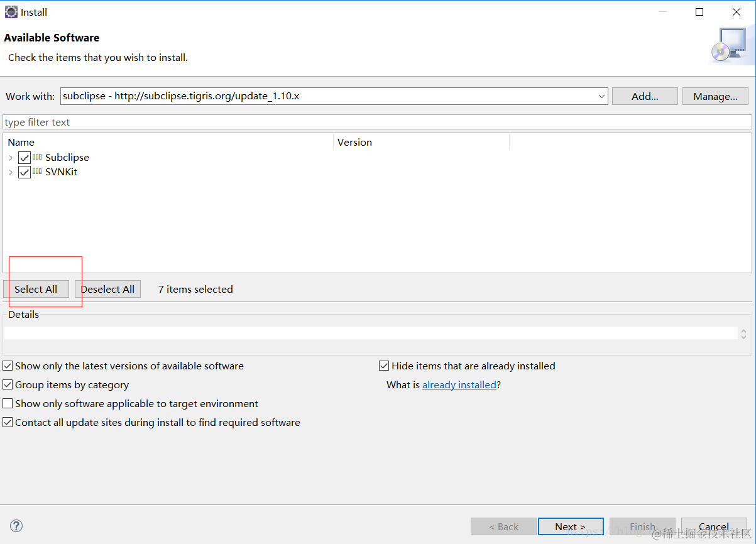
Task: Close the Install dialog window
Action: (x=737, y=12)
